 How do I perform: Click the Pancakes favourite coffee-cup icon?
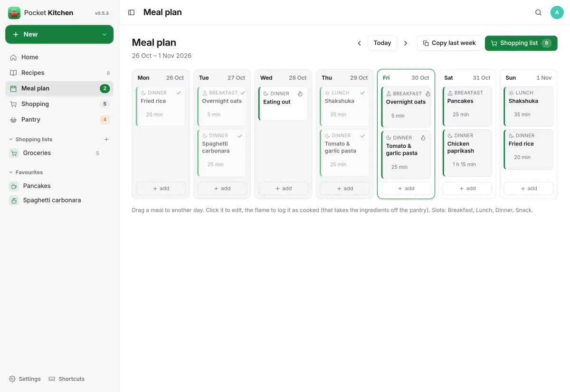tap(14, 186)
